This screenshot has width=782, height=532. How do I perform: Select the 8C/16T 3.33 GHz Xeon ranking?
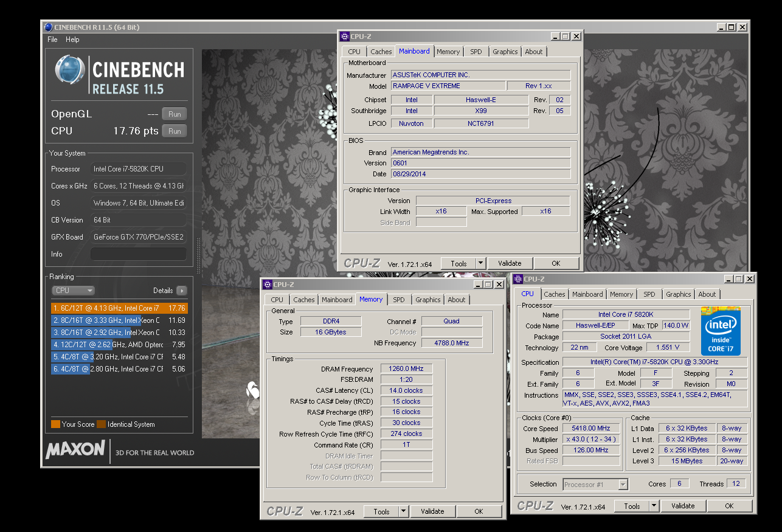click(119, 320)
